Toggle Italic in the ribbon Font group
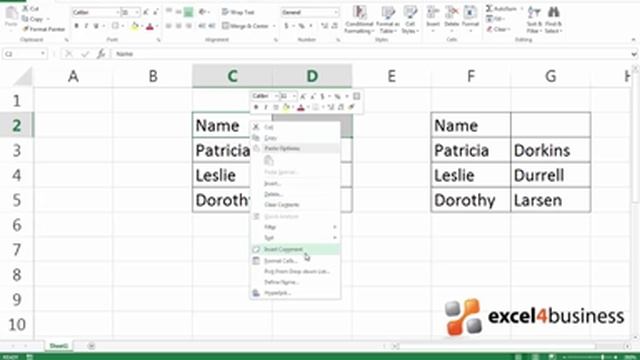Image resolution: width=640 pixels, height=360 pixels. pyautogui.click(x=86, y=26)
